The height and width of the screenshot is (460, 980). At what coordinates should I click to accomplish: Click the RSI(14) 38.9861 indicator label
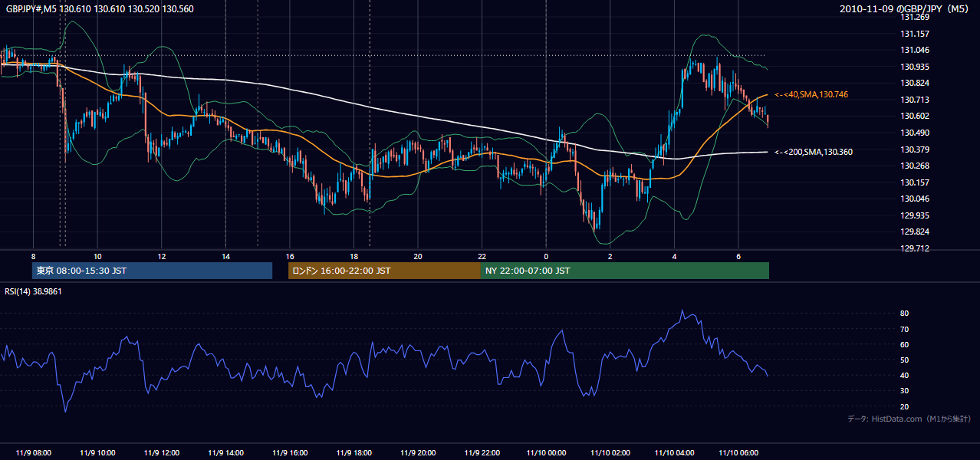[x=33, y=292]
